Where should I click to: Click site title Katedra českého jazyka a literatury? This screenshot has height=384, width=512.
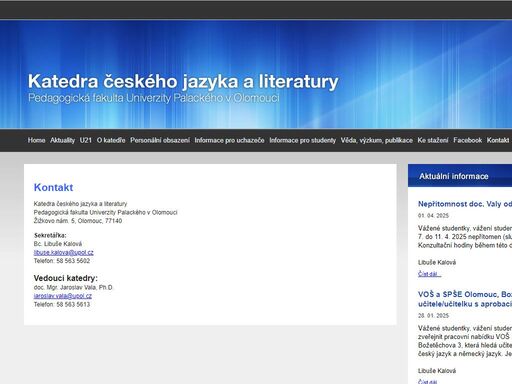pos(183,82)
